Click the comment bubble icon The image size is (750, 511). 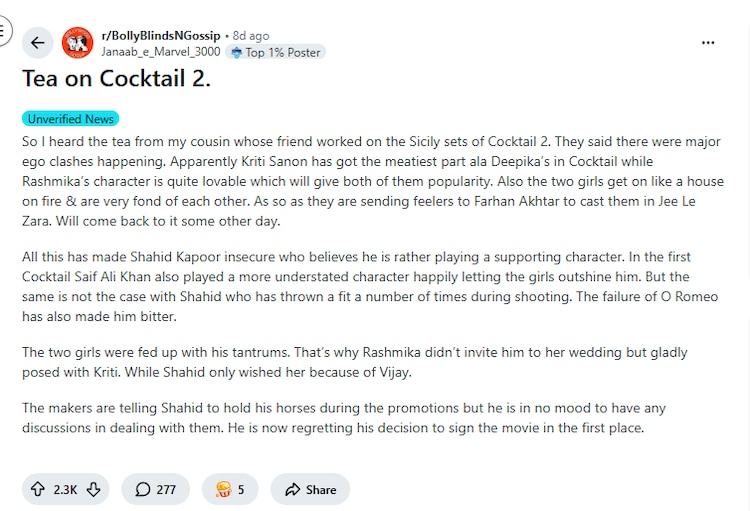point(142,489)
